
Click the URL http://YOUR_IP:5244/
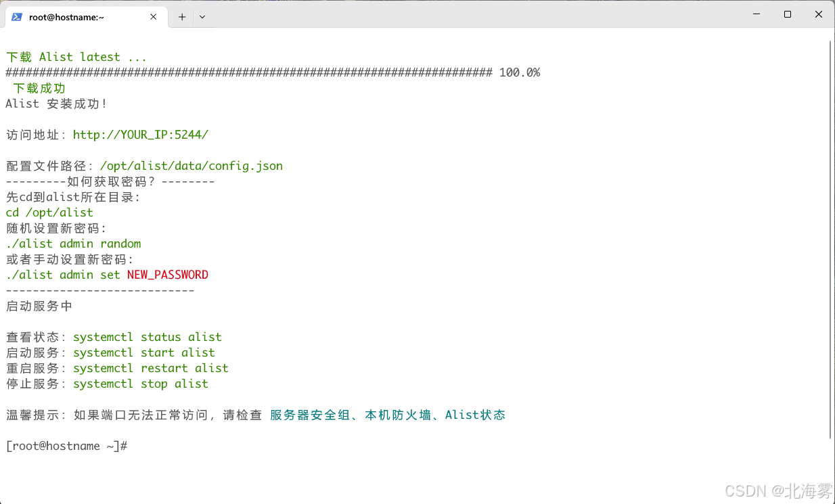click(x=141, y=135)
